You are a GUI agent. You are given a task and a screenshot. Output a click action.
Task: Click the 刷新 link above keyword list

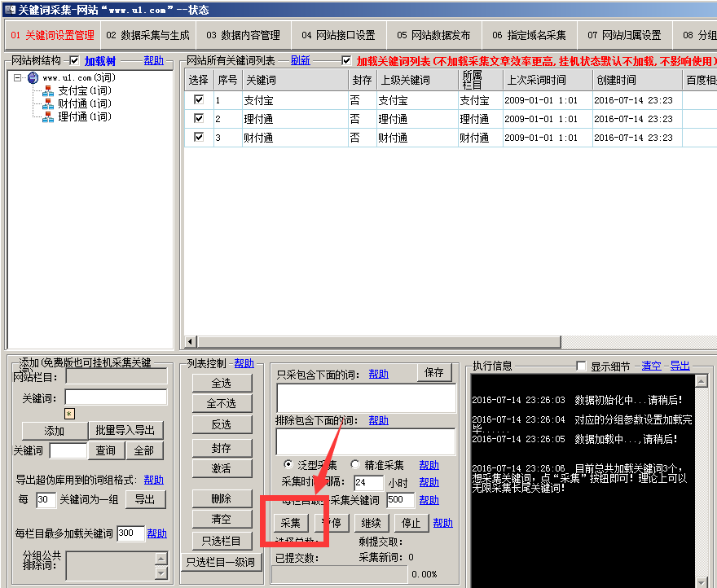[301, 60]
